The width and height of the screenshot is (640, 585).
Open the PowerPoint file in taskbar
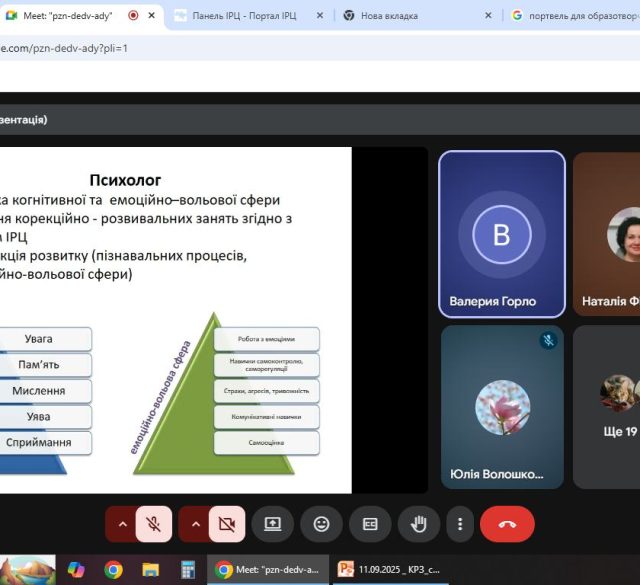[x=388, y=569]
